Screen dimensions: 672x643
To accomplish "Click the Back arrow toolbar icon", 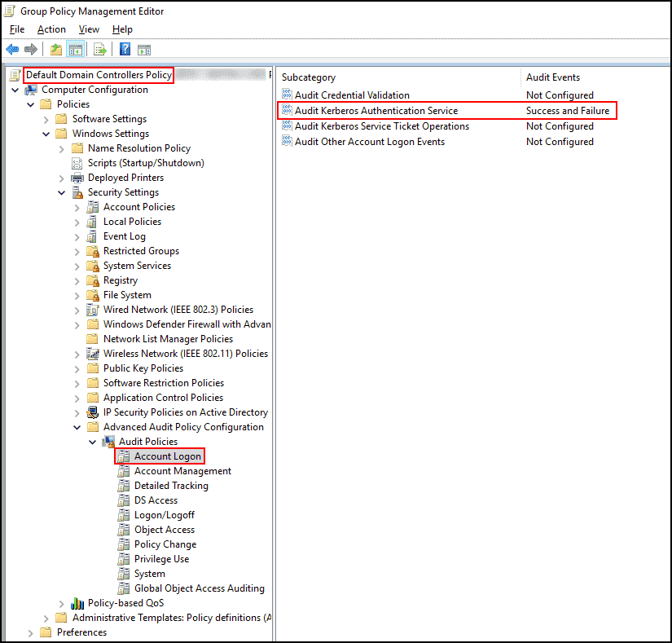I will click(x=12, y=50).
